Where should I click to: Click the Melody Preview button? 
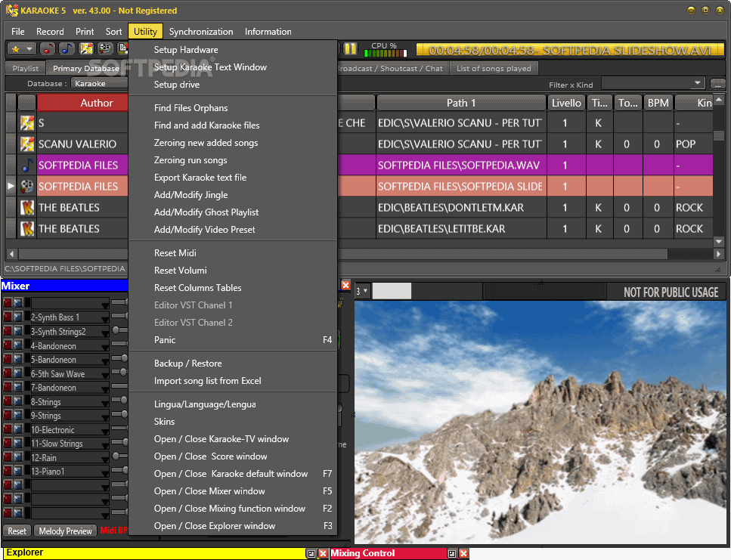point(65,531)
